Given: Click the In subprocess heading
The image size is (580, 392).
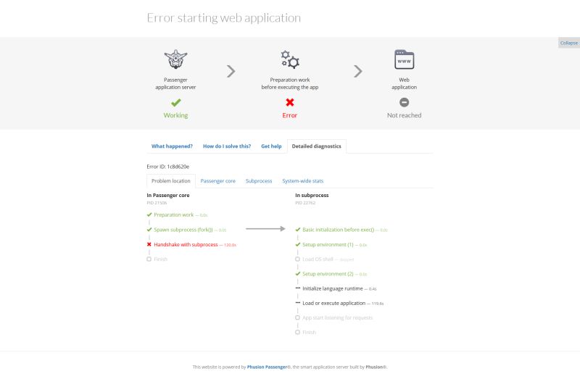Looking at the screenshot, I should [312, 195].
